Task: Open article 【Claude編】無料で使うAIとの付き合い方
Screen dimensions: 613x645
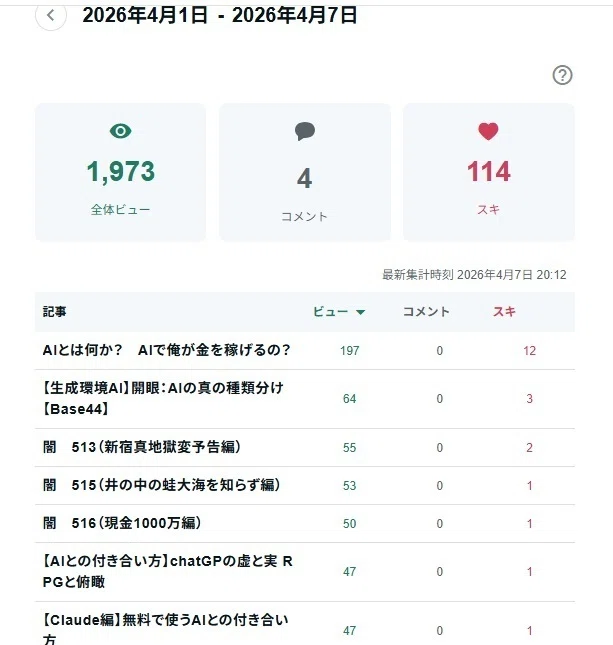Action: point(165,629)
